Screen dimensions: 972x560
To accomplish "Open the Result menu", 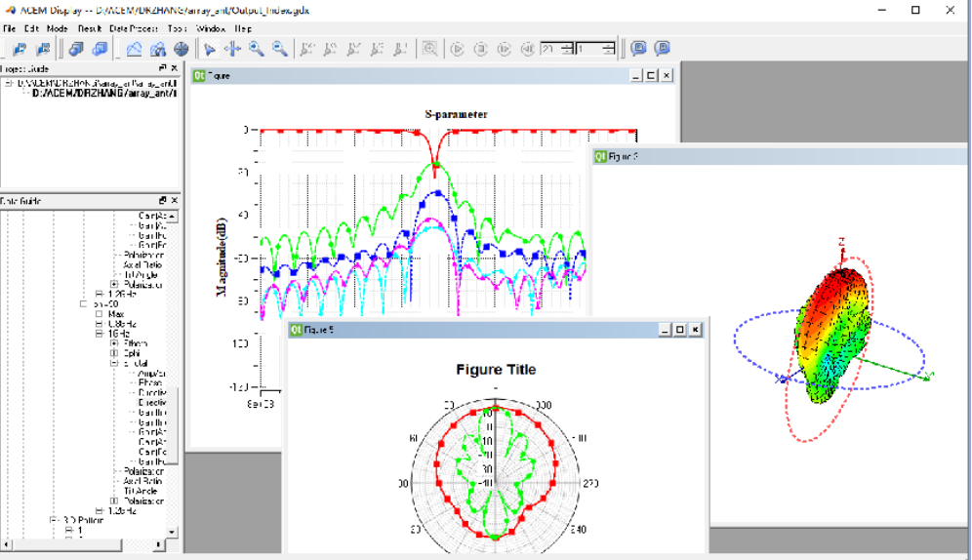I will tap(89, 29).
